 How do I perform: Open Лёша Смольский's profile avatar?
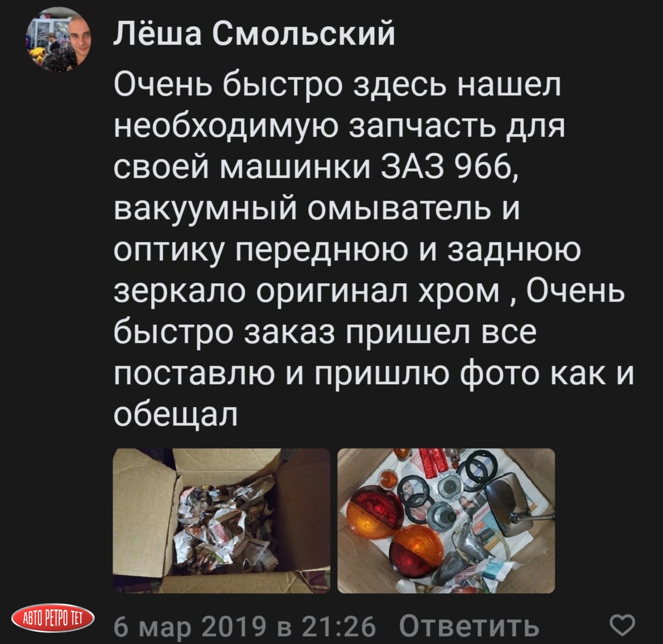[58, 40]
